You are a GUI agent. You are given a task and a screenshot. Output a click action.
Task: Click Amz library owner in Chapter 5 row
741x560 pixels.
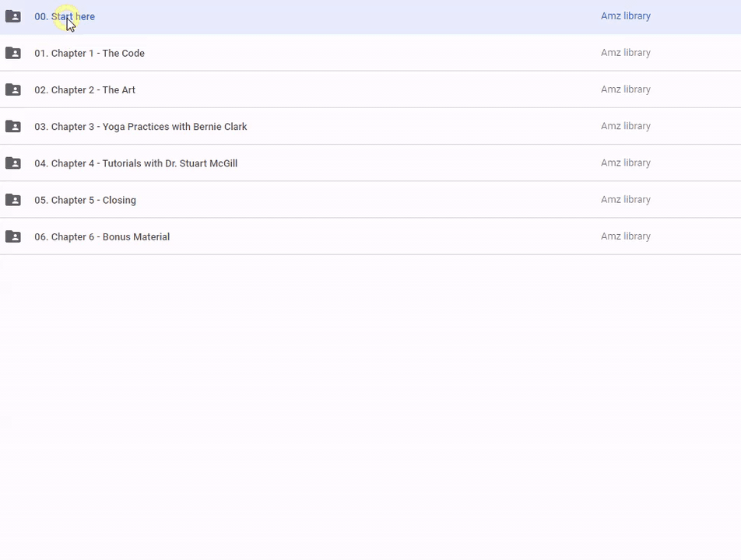tap(625, 199)
